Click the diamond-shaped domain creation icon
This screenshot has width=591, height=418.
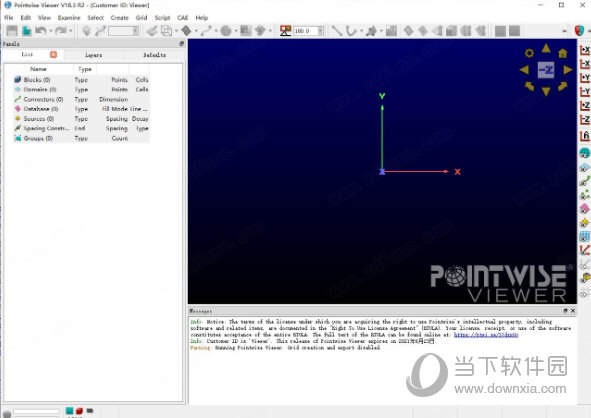186,31
